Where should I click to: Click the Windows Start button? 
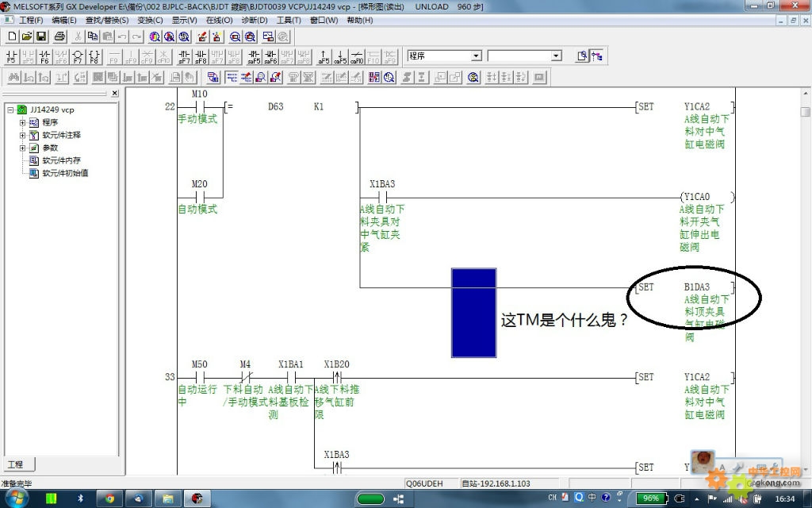click(x=15, y=498)
